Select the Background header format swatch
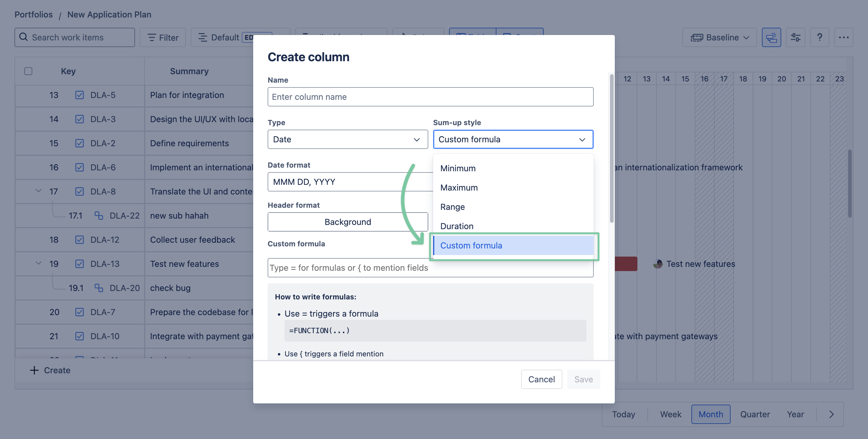Viewport: 868px width, 439px height. click(348, 222)
